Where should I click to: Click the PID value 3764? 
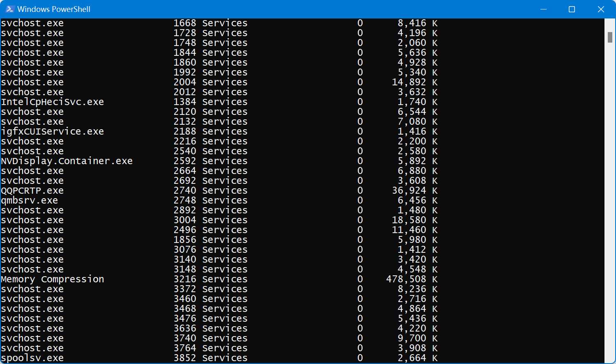185,348
